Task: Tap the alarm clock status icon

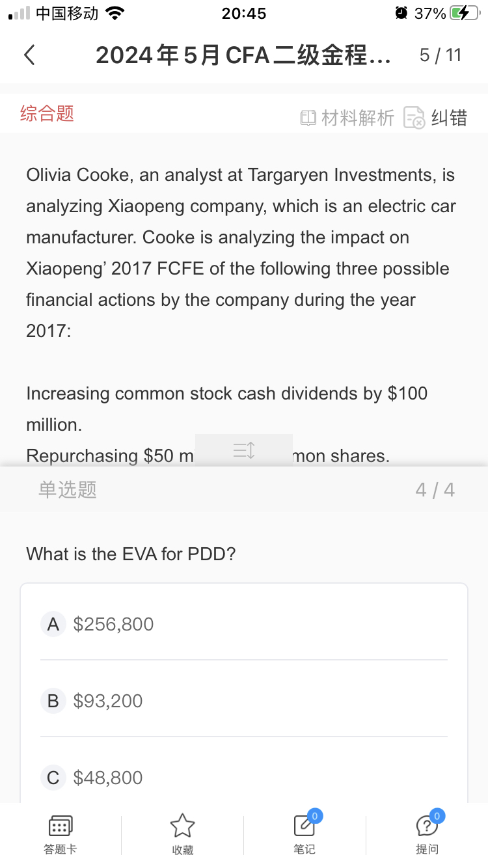Action: point(401,13)
